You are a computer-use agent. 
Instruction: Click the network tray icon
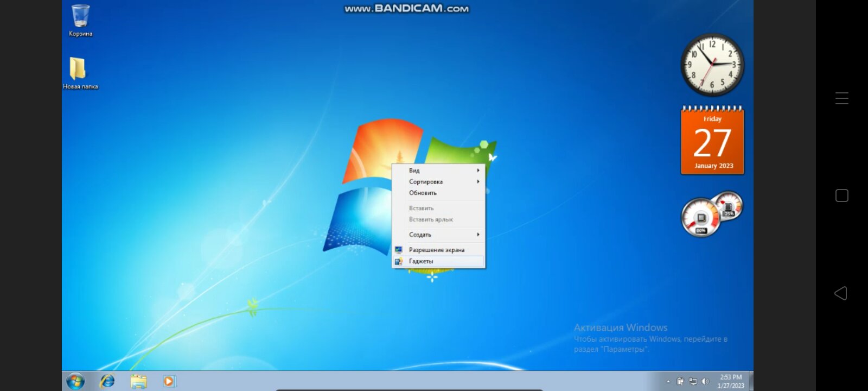pos(693,381)
